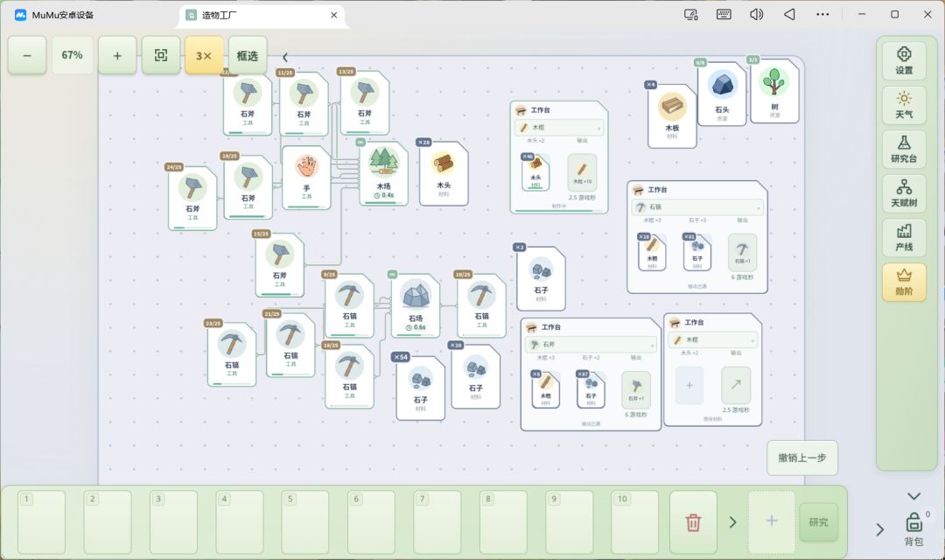Select the 石场 quarry card
945x560 pixels.
pos(416,305)
